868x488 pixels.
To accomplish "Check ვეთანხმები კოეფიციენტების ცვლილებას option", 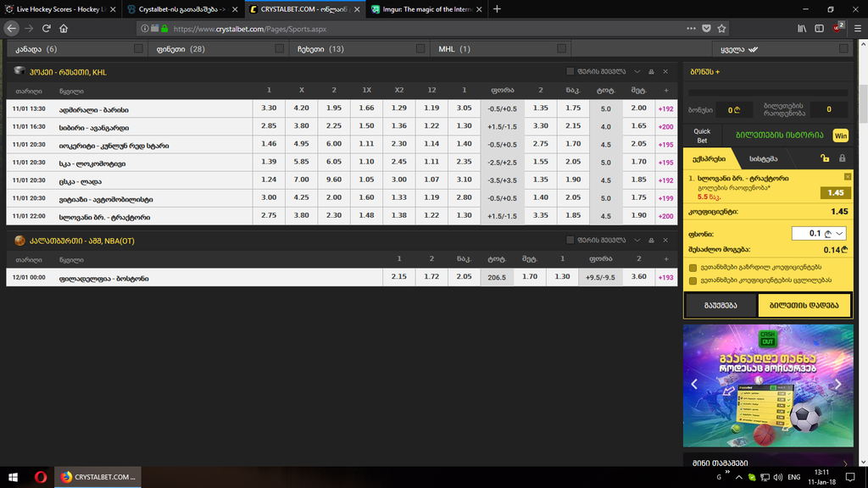I will pos(693,281).
